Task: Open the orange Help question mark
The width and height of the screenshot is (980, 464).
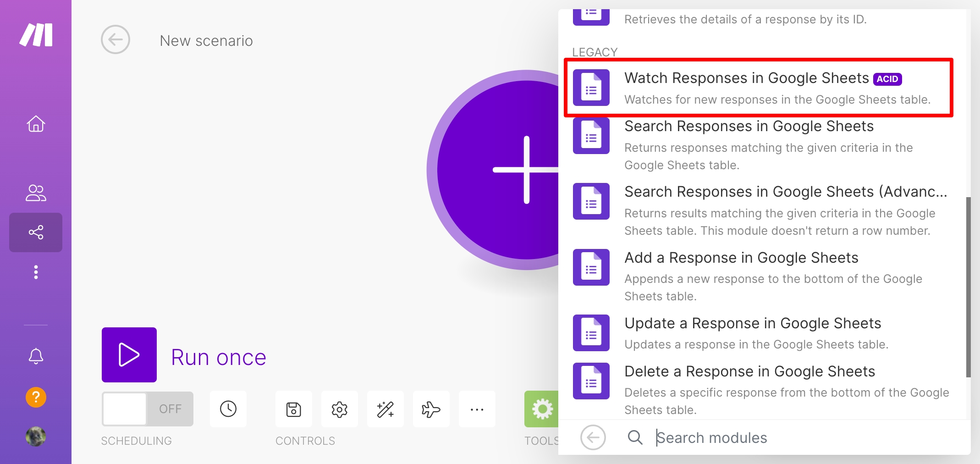Action: (36, 397)
